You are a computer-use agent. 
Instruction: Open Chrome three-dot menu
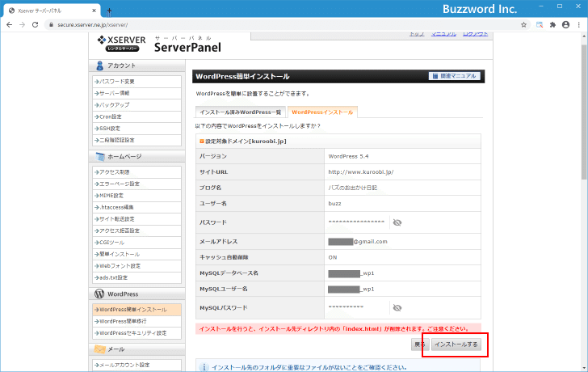579,25
